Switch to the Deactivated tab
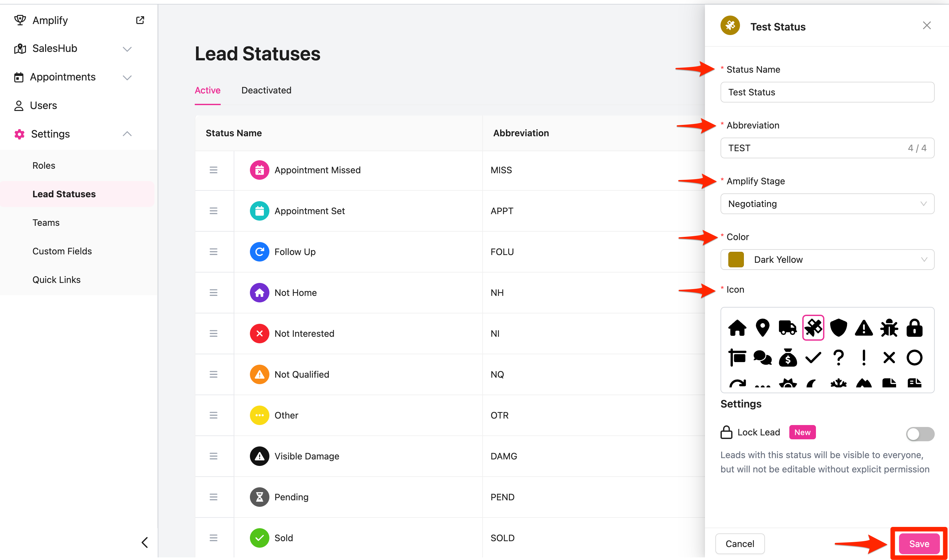 (x=266, y=90)
